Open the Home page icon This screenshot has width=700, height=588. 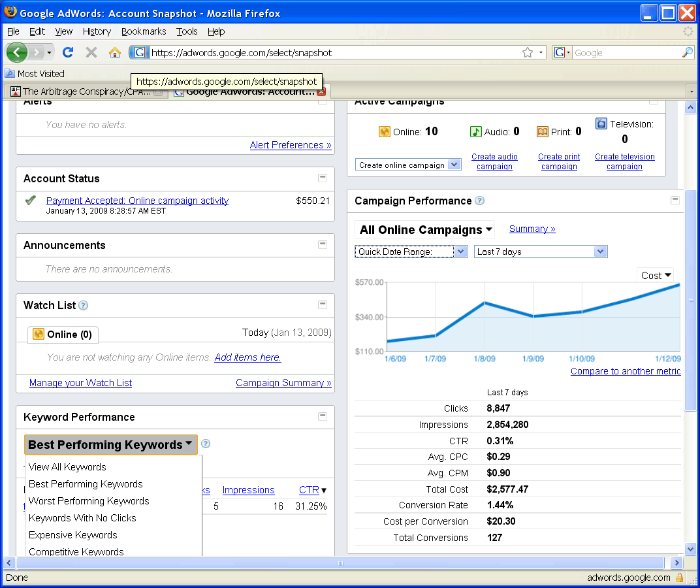pyautogui.click(x=115, y=53)
